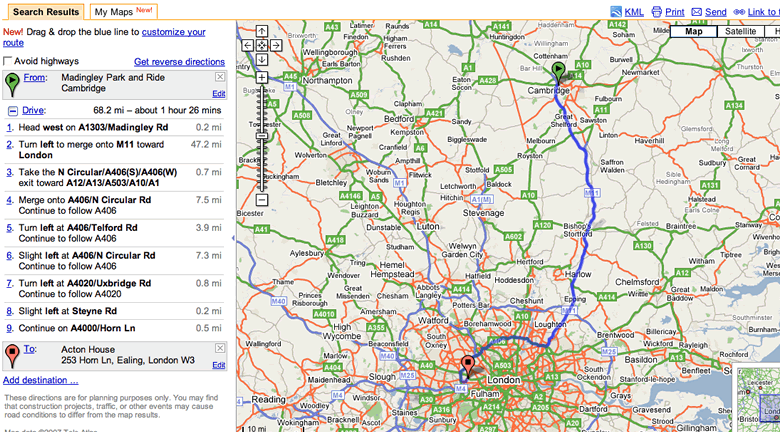Image resolution: width=780 pixels, height=432 pixels.
Task: Click the red destination marker on the map
Action: click(467, 366)
